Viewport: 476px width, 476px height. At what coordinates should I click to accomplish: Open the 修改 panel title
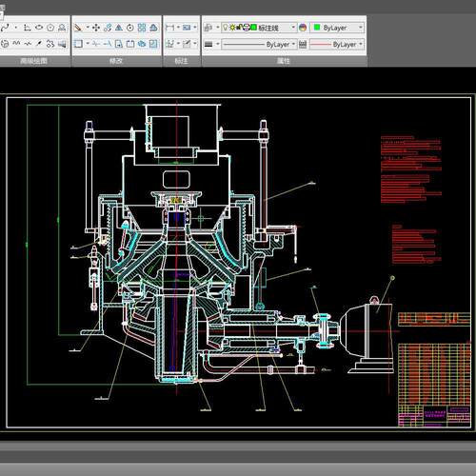[116, 61]
